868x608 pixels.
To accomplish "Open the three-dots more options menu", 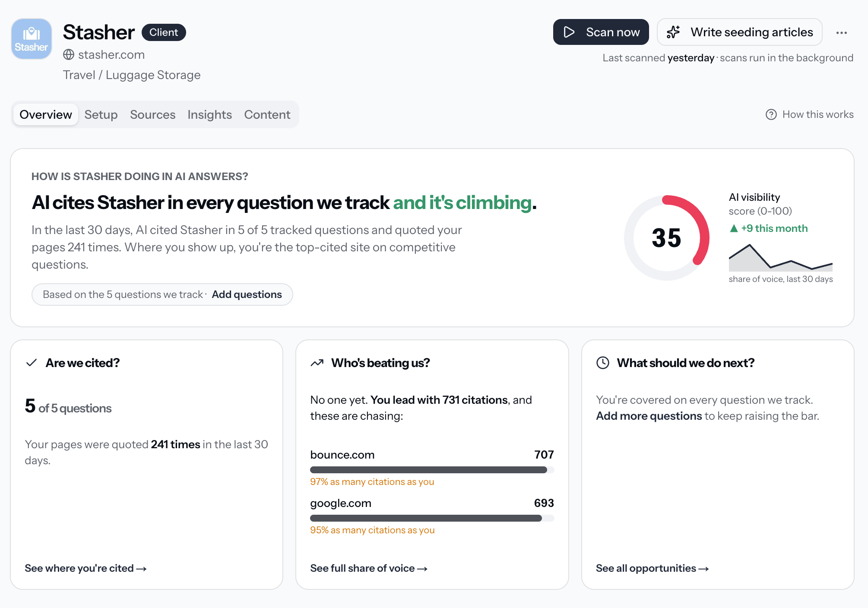I will [x=841, y=32].
